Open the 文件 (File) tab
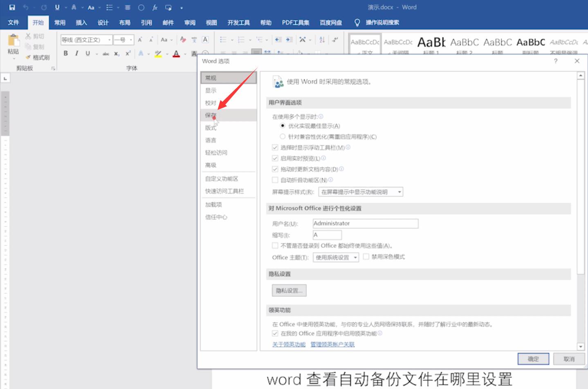 point(13,22)
